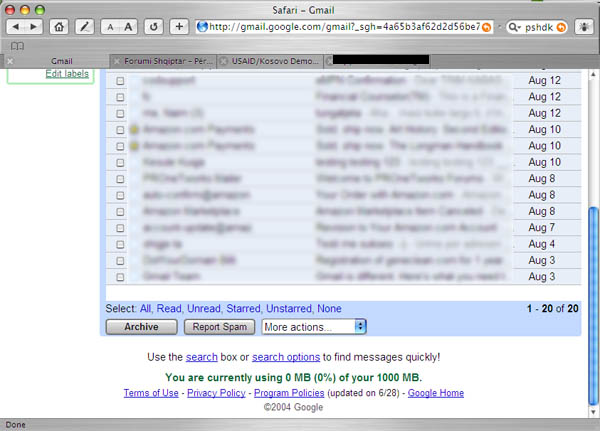The image size is (600, 431).
Task: Click the orange SnapBack icon in address bar
Action: click(x=486, y=27)
